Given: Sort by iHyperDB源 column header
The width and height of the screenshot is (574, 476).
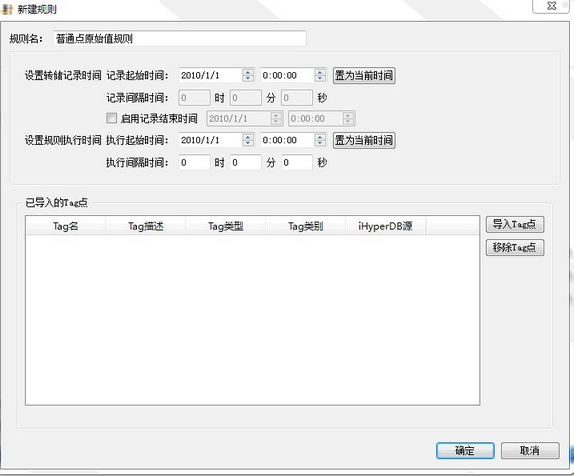Looking at the screenshot, I should [x=385, y=226].
